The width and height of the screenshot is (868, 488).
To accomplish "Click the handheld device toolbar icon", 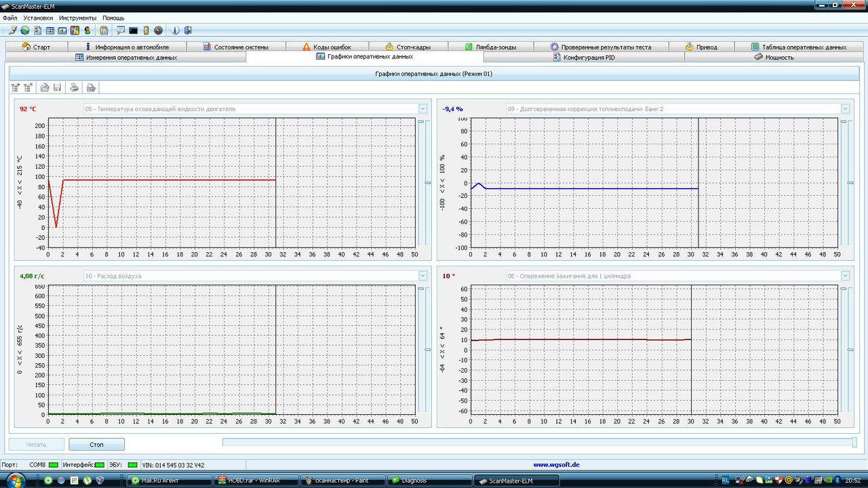I will pyautogui.click(x=146, y=30).
